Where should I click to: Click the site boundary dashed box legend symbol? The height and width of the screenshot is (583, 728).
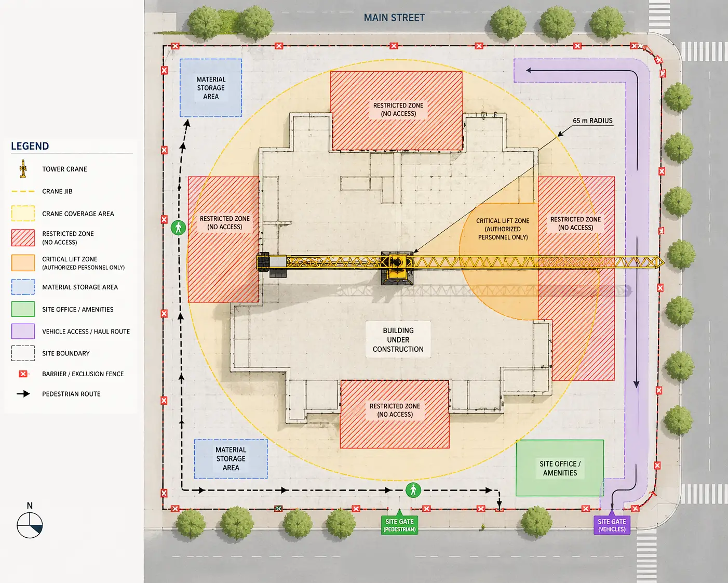[23, 353]
